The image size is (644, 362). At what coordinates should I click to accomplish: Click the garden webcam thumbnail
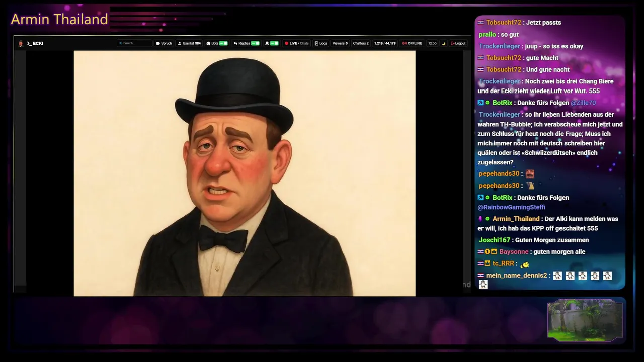[585, 320]
